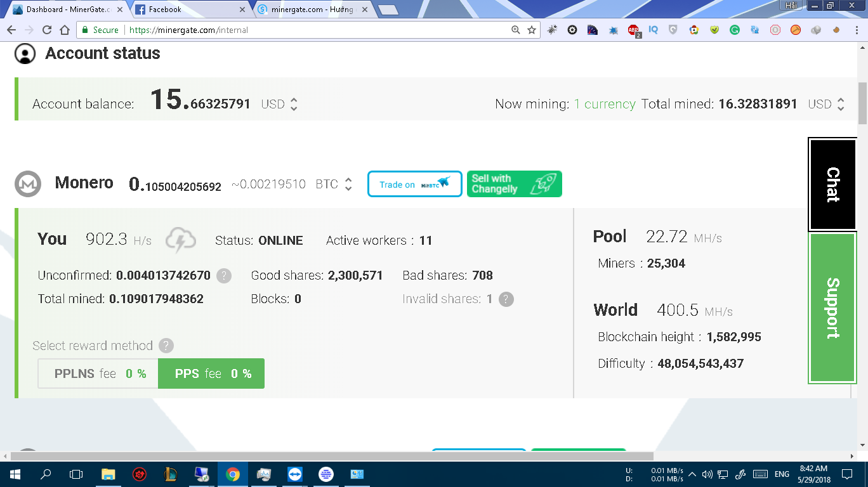Open the Grammarly extension icon

pos(735,30)
